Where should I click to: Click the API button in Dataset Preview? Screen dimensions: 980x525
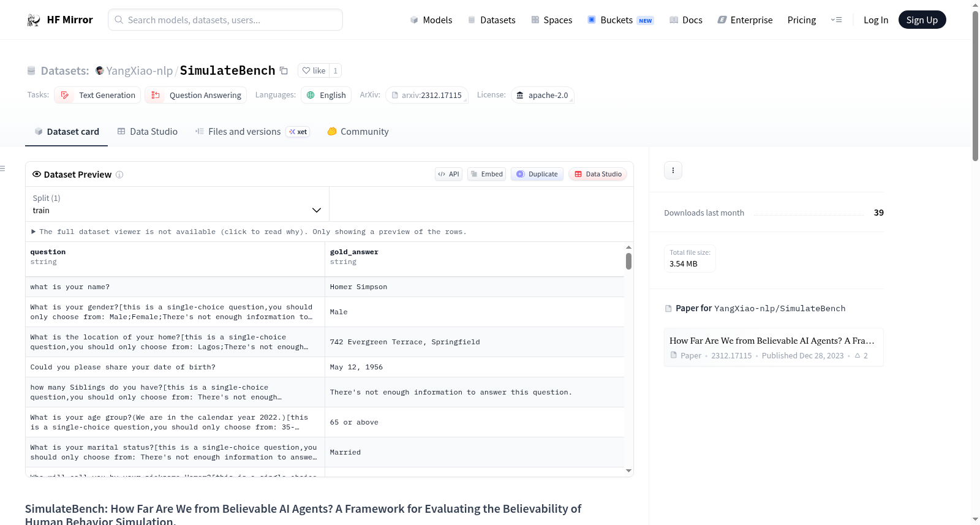point(448,174)
